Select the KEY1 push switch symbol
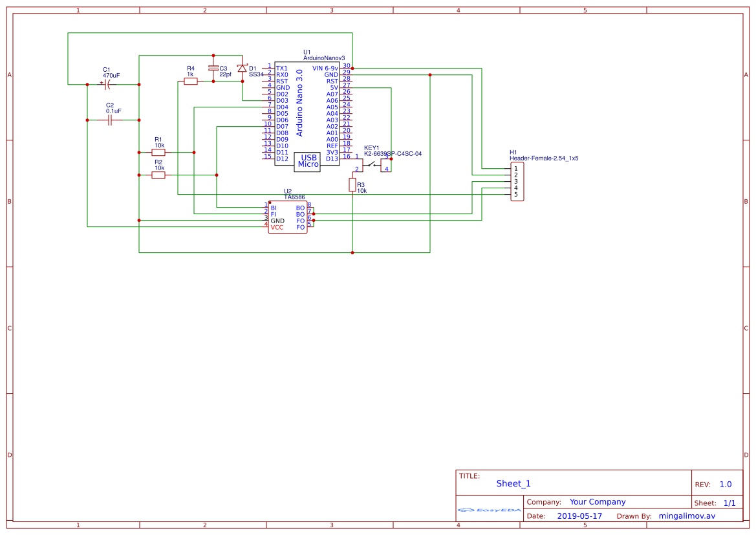 pyautogui.click(x=372, y=165)
